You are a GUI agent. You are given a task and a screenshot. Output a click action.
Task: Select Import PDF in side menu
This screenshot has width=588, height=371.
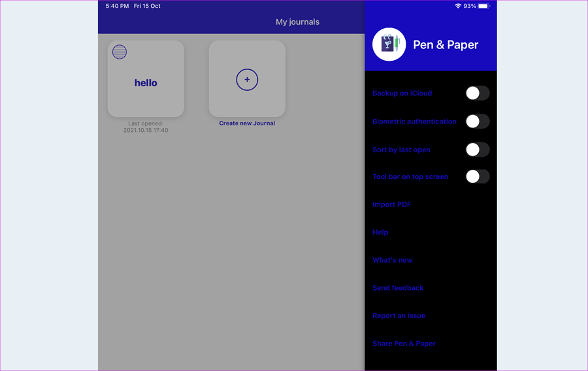[x=391, y=204]
